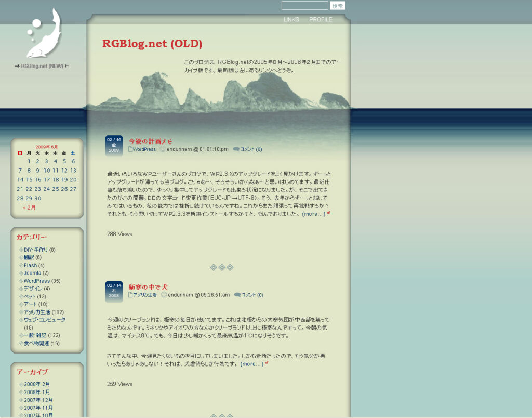Click the RGBlog.net (OLD) site title
This screenshot has height=418, width=532.
tap(152, 44)
